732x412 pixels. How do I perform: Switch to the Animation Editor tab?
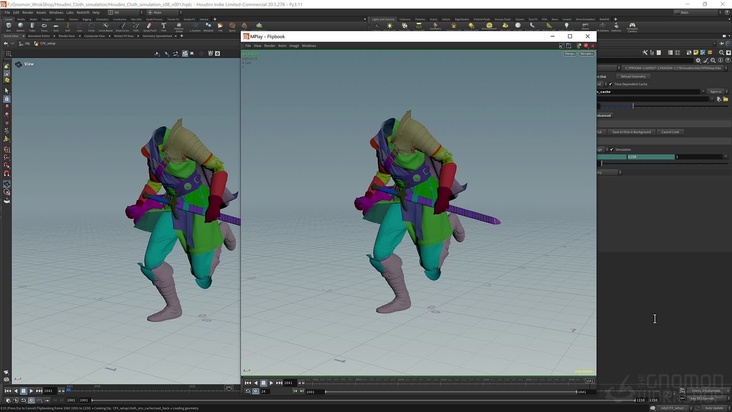(39, 36)
